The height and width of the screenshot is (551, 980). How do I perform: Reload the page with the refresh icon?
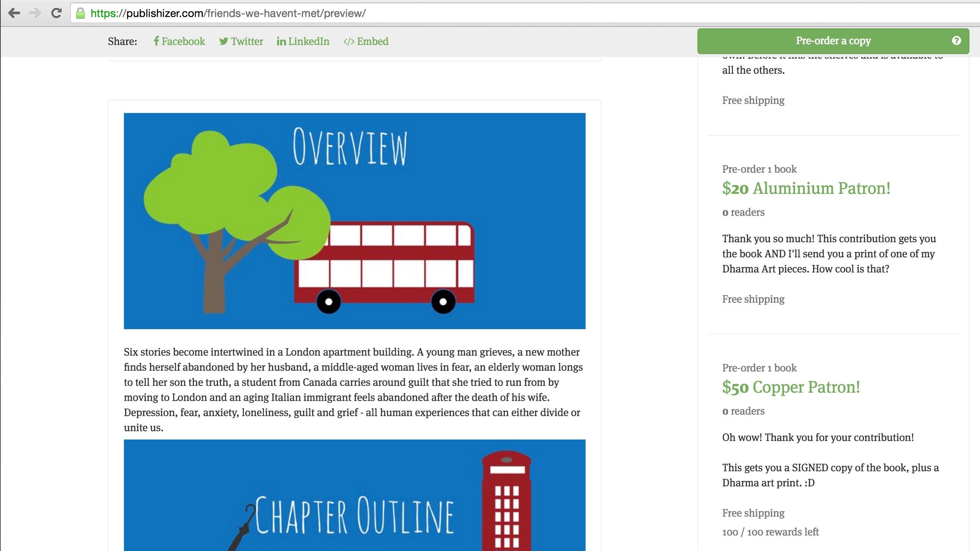tap(56, 13)
